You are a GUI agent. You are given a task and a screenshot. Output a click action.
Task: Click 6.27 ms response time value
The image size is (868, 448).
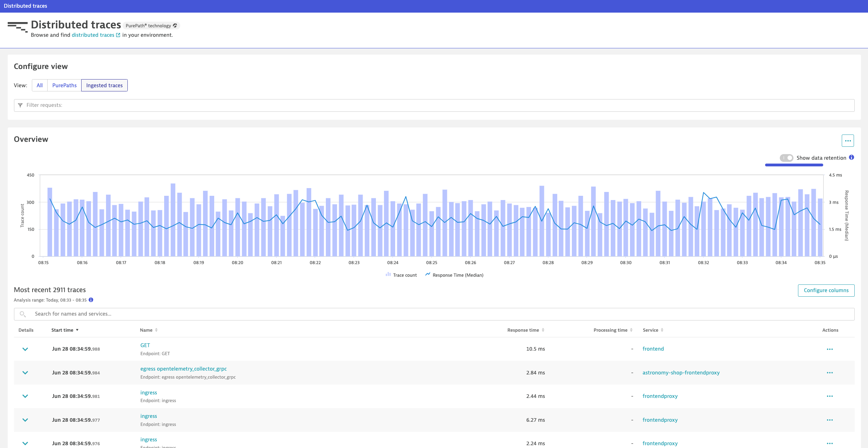tap(535, 420)
